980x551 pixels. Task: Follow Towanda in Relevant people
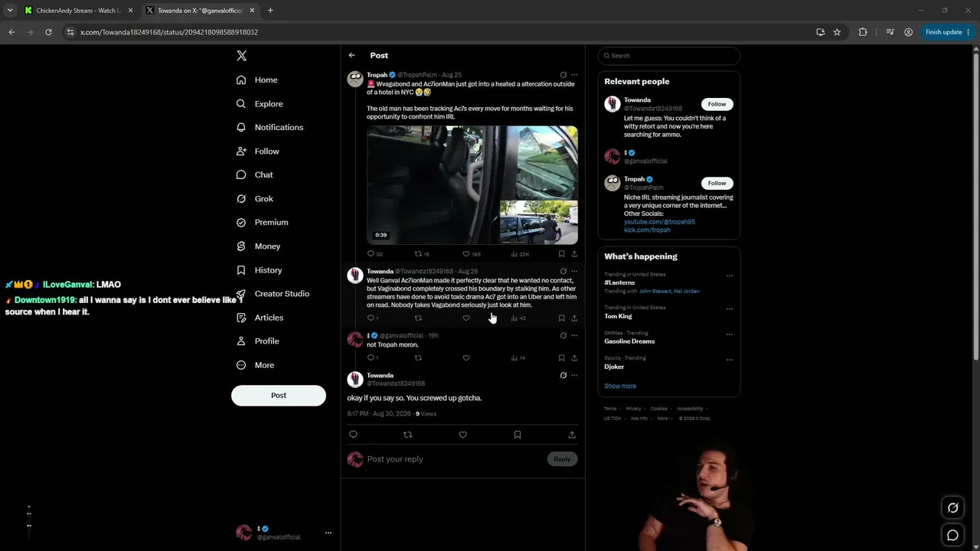(717, 104)
